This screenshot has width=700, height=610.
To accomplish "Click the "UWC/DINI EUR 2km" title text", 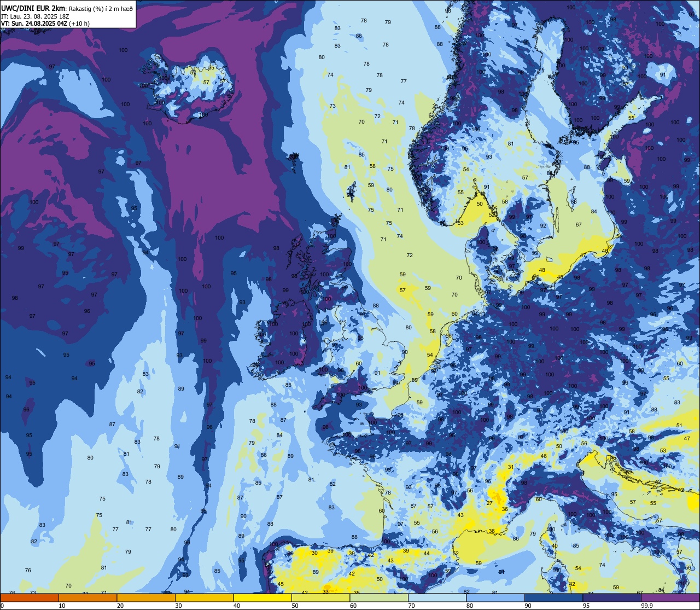I will point(32,8).
